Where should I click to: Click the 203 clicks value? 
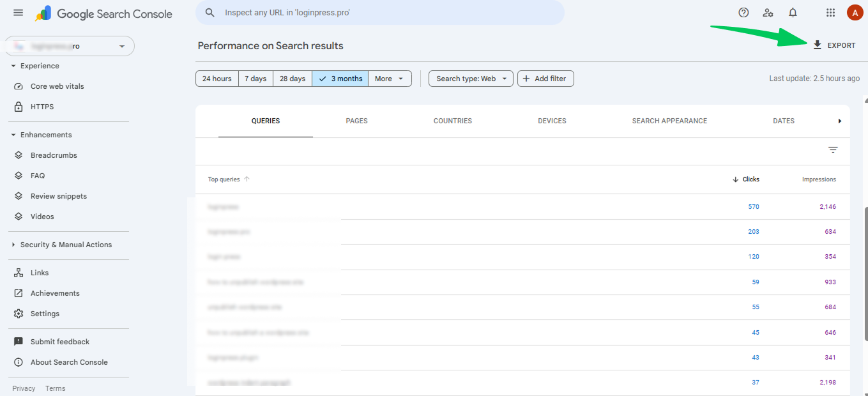754,232
